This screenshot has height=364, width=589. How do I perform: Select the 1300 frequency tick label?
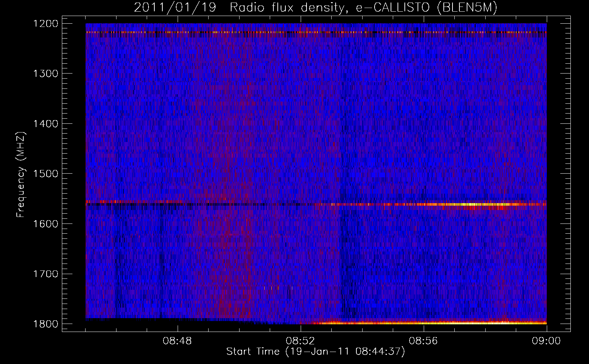pos(46,74)
